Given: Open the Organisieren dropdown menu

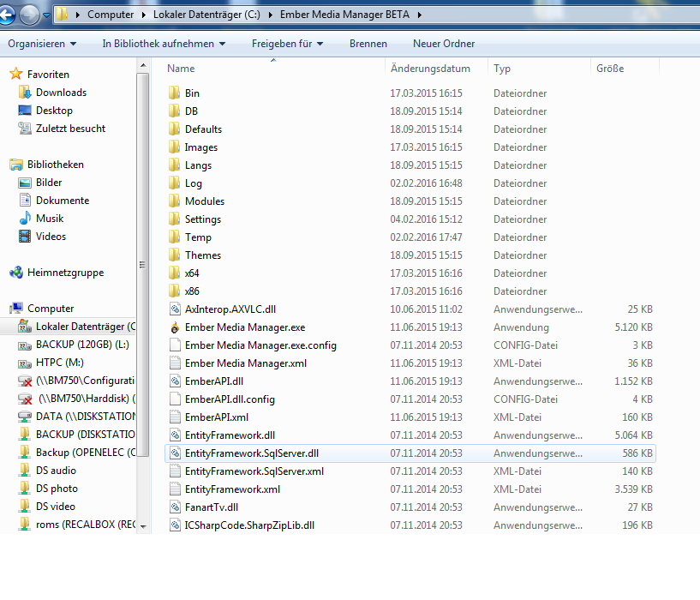Looking at the screenshot, I should coord(42,44).
